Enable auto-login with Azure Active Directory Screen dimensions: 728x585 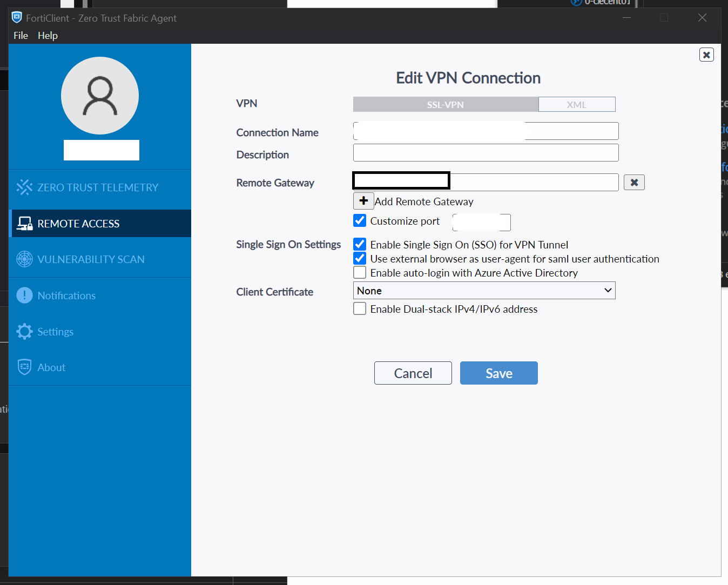(360, 273)
